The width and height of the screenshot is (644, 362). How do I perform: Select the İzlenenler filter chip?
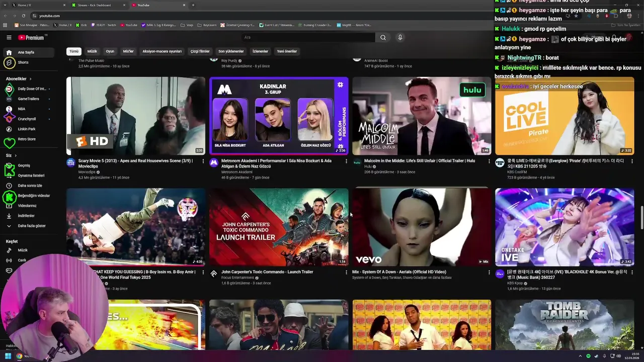point(260,51)
